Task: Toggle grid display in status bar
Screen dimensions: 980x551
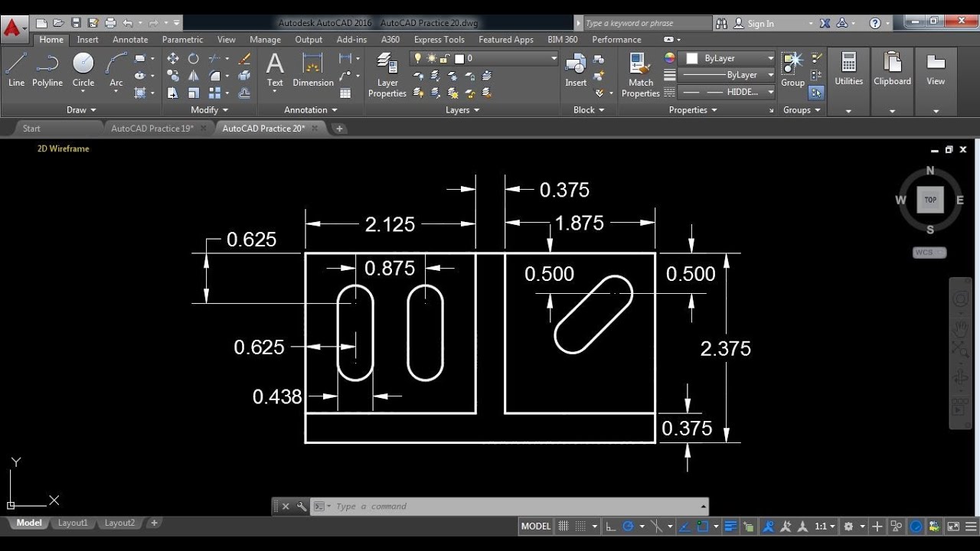Action: pyautogui.click(x=563, y=527)
